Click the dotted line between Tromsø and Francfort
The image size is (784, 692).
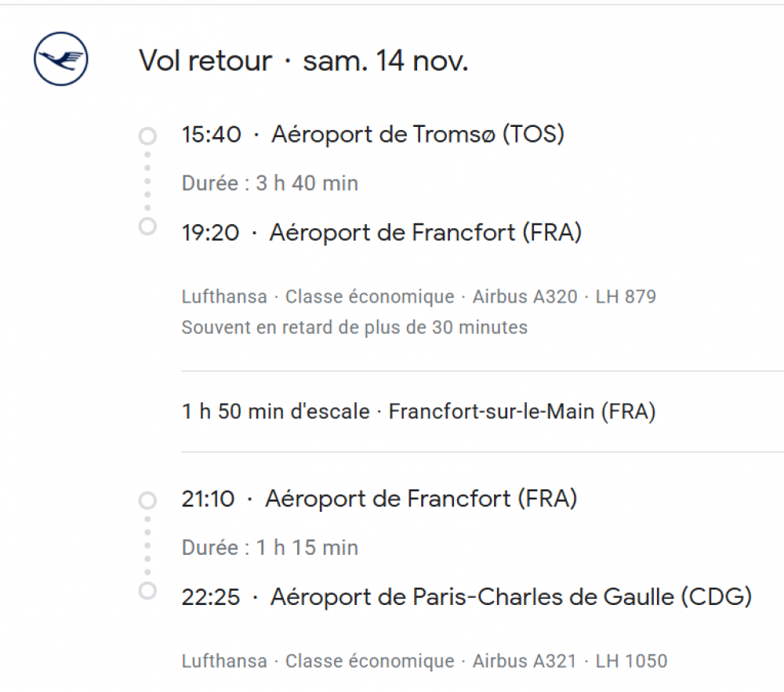click(x=147, y=182)
